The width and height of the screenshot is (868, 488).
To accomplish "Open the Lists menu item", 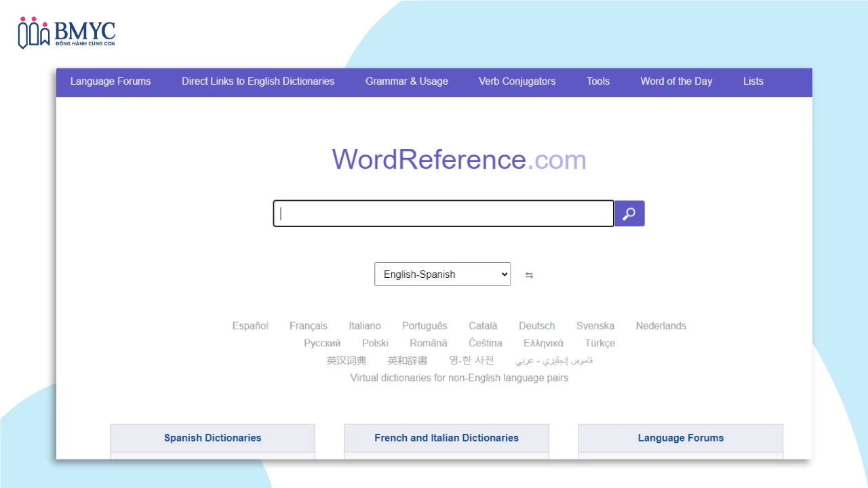I will [x=753, y=81].
